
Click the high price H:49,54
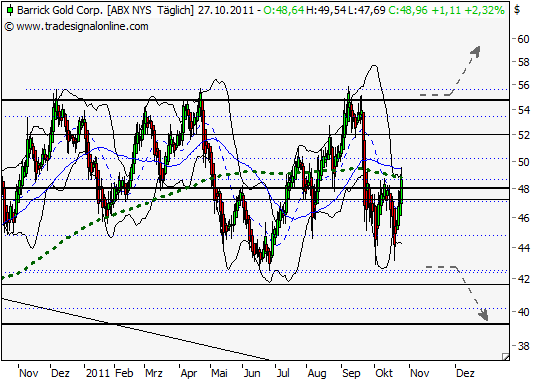click(326, 10)
